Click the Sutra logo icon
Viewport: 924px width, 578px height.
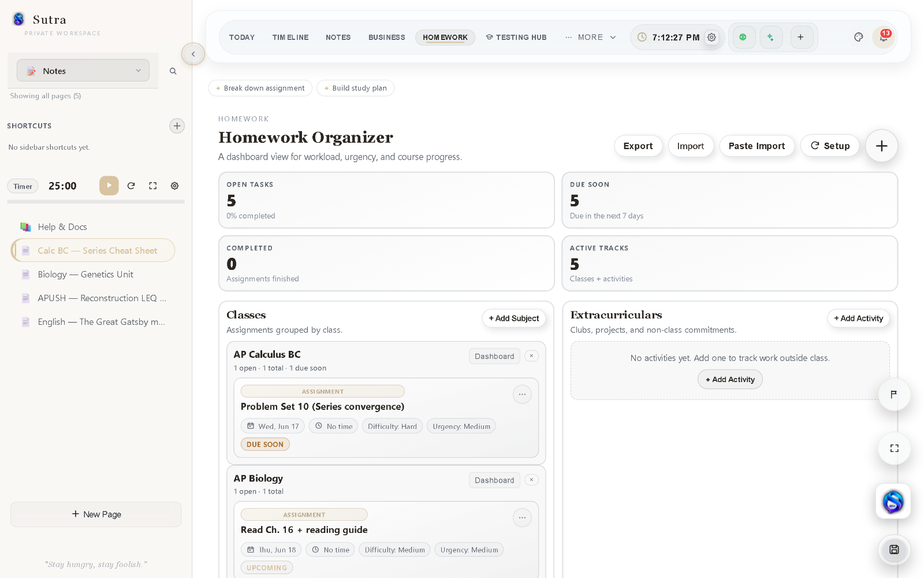tap(18, 19)
